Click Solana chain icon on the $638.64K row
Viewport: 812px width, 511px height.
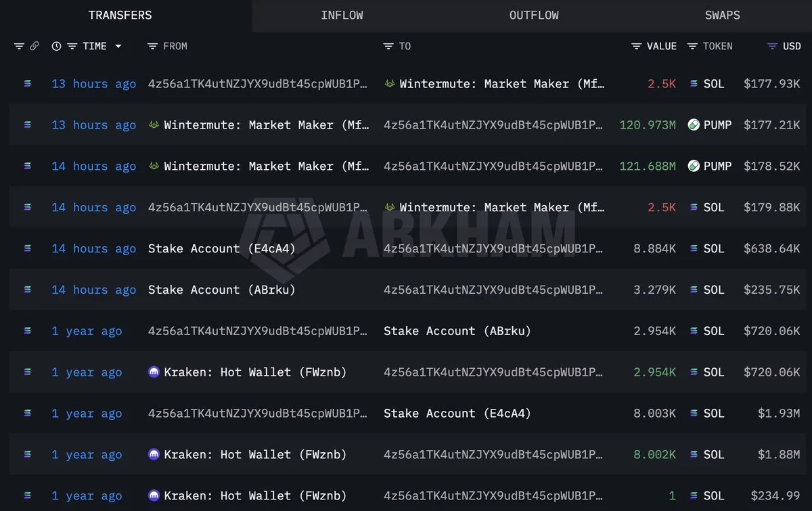(x=27, y=248)
